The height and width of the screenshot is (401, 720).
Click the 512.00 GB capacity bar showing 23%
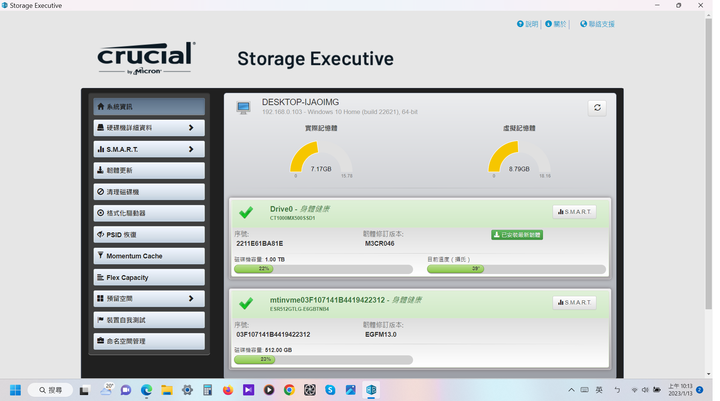pos(323,359)
